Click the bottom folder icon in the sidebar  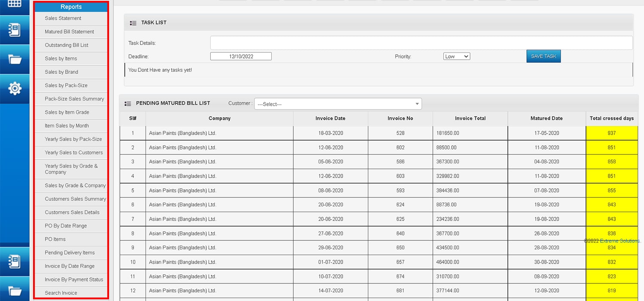click(x=15, y=291)
